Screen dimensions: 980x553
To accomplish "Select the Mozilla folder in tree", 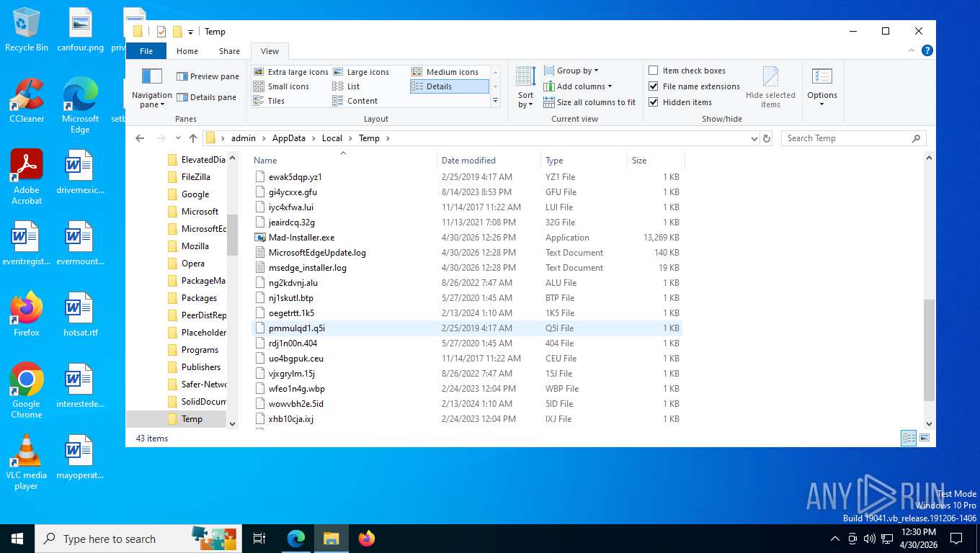I will (x=195, y=246).
